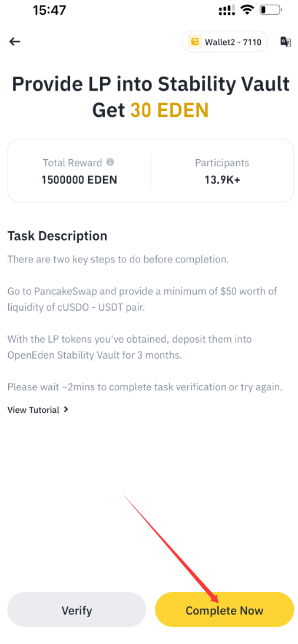Tap the Verify button
Viewport: 298px width, 644px height.
coord(77,610)
